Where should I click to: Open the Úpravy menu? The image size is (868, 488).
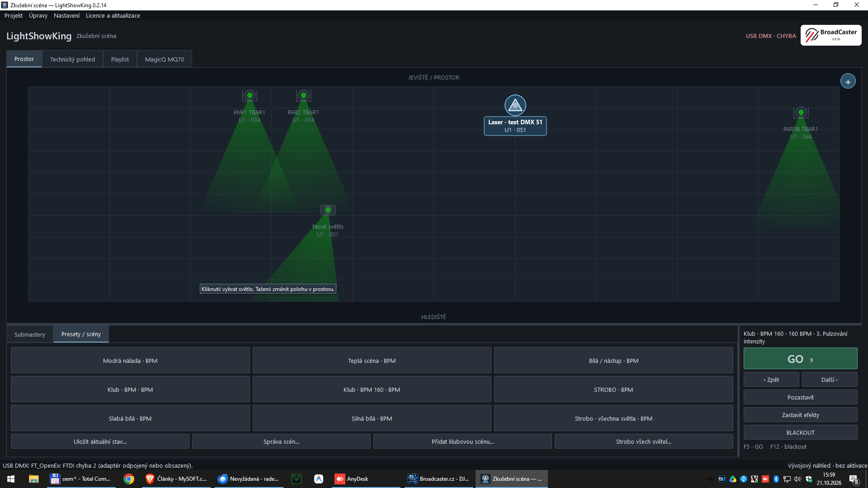click(x=38, y=15)
